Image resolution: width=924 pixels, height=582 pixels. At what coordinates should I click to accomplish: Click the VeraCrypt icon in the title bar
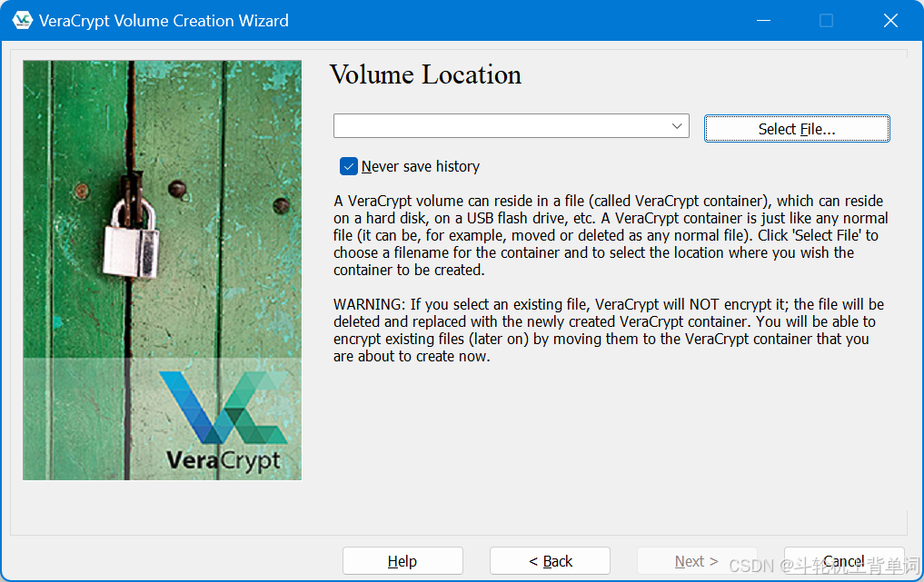click(x=20, y=19)
